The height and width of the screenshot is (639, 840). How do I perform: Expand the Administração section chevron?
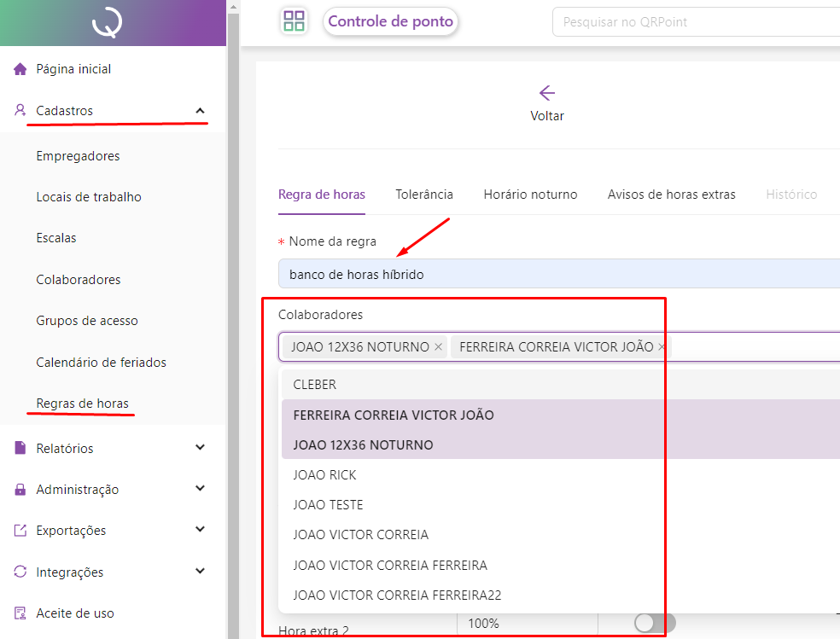(x=200, y=489)
